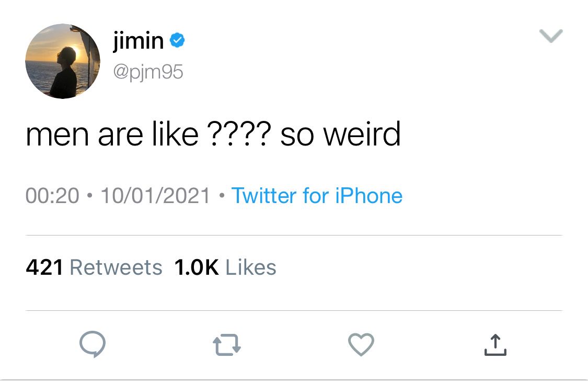This screenshot has width=588, height=381.
Task: Click the 421 retweet count number
Action: click(x=44, y=267)
